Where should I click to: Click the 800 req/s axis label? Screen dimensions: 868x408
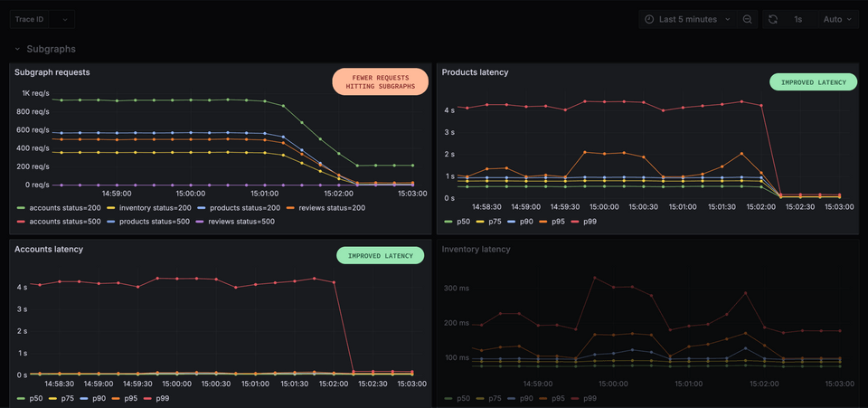pyautogui.click(x=33, y=111)
